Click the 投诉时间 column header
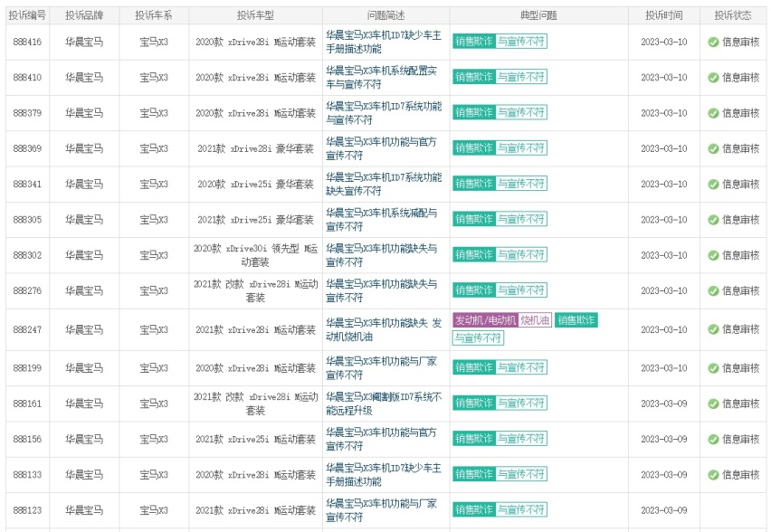The width and height of the screenshot is (771, 532). [664, 15]
